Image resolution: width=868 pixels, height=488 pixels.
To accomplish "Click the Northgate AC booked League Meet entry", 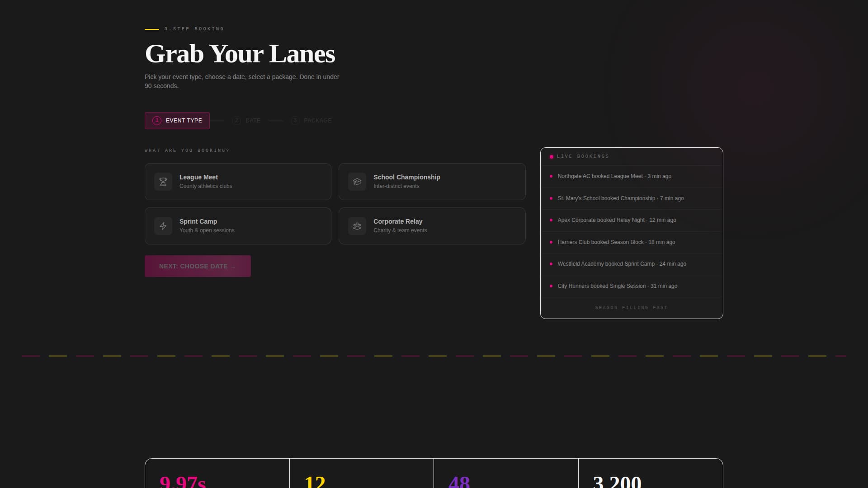I will [632, 176].
